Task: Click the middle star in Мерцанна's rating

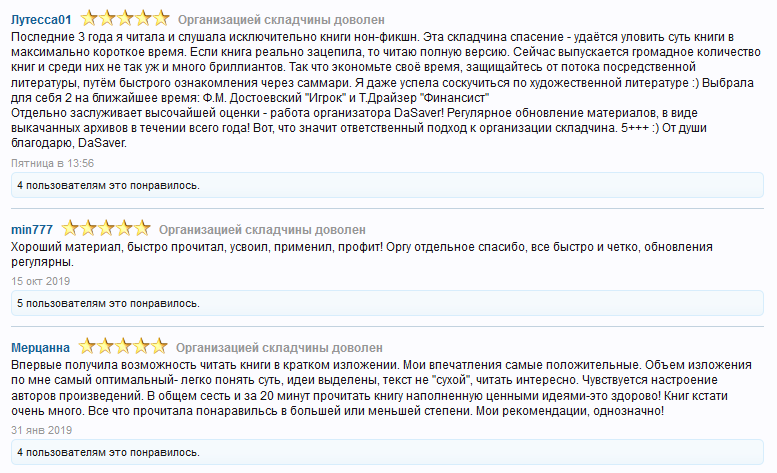Action: (124, 347)
